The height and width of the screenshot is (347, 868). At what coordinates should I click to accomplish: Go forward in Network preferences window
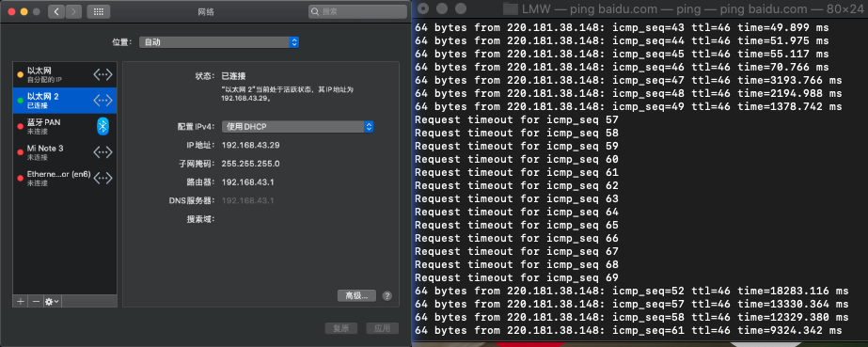[x=73, y=11]
